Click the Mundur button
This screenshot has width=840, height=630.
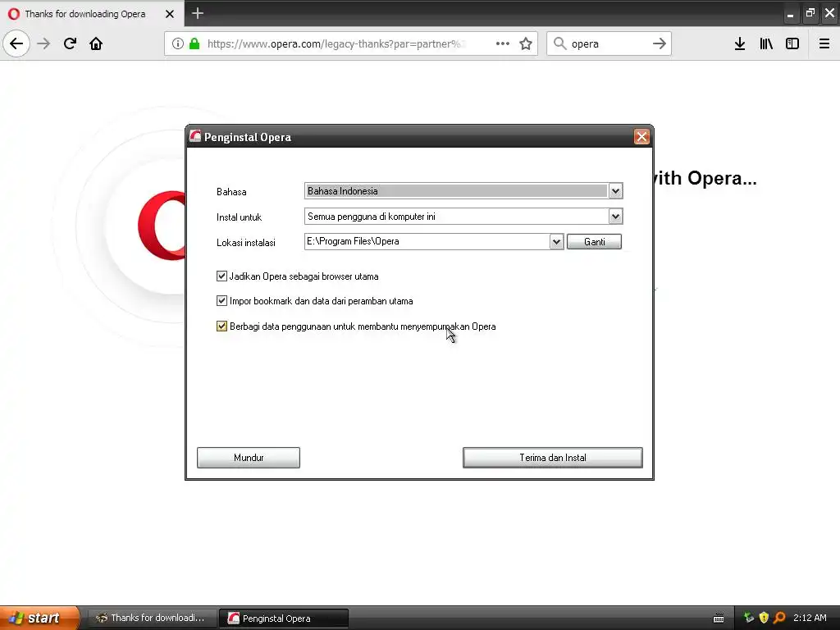[249, 458]
